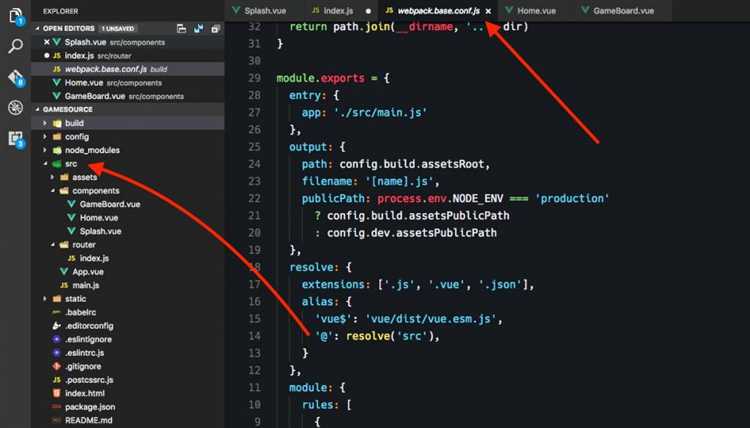Open the Explorer view in activity bar
Screen dimensions: 750x428
coord(16,15)
